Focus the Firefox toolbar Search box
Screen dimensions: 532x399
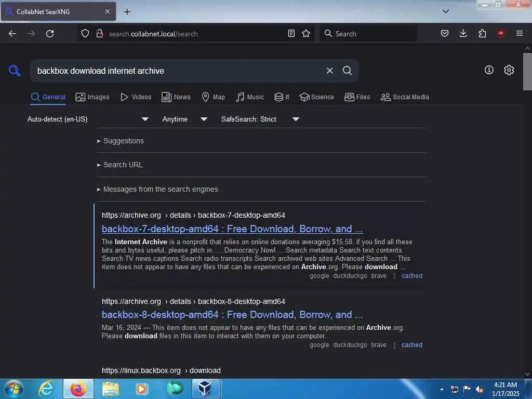pos(368,34)
